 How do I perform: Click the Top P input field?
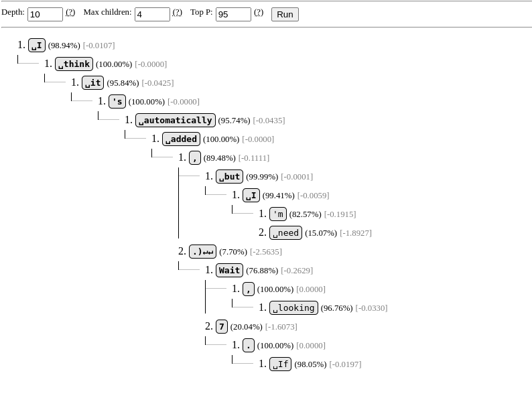click(233, 14)
